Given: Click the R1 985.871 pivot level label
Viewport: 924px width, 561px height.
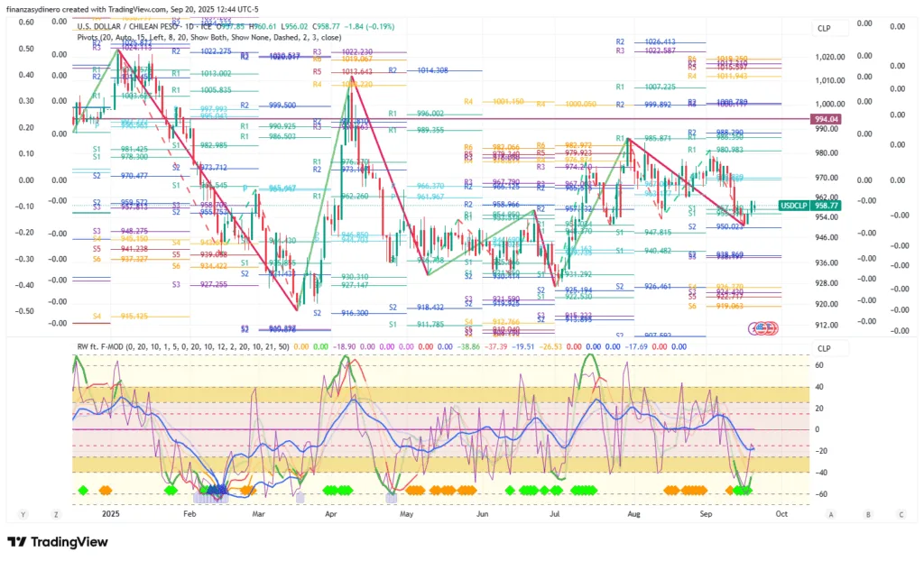Looking at the screenshot, I should click(x=643, y=138).
